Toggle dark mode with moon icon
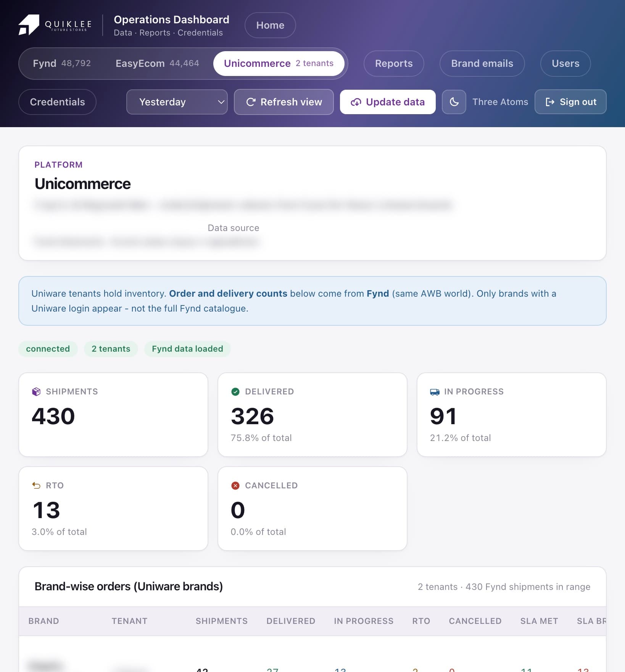625x672 pixels. tap(454, 102)
